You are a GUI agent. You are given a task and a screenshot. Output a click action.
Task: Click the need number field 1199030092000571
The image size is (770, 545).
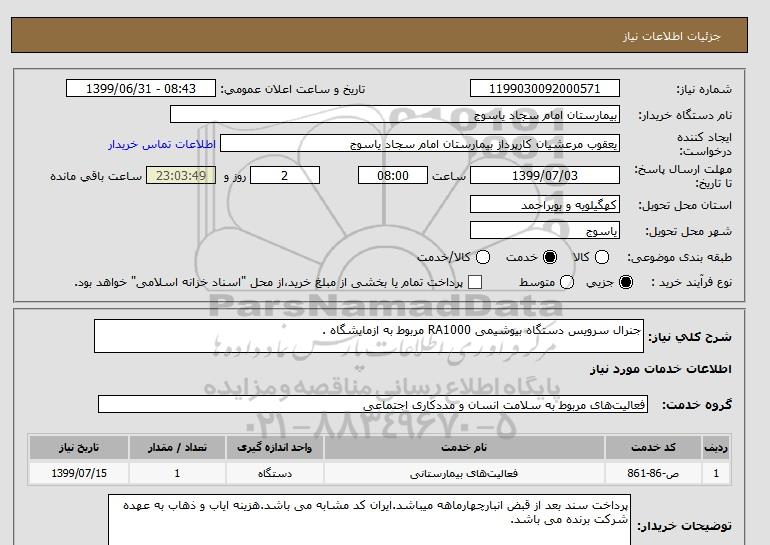(x=545, y=88)
